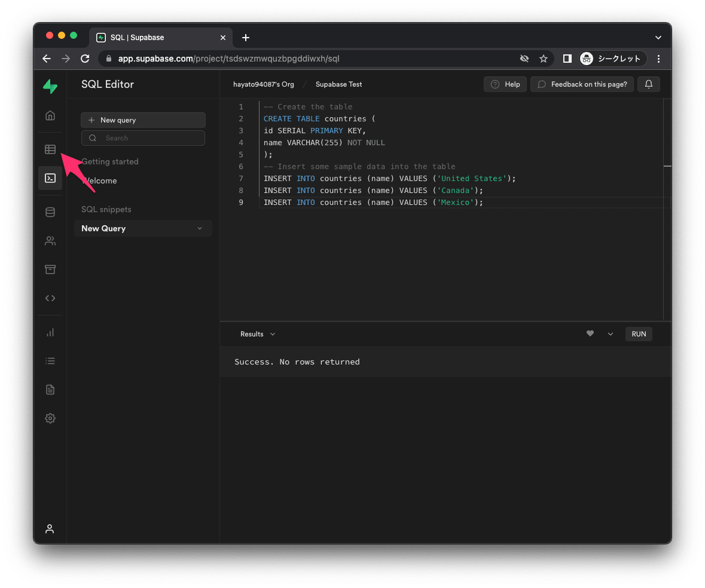Select the New Query snippet
Viewport: 705px width, 588px height.
[x=143, y=228]
